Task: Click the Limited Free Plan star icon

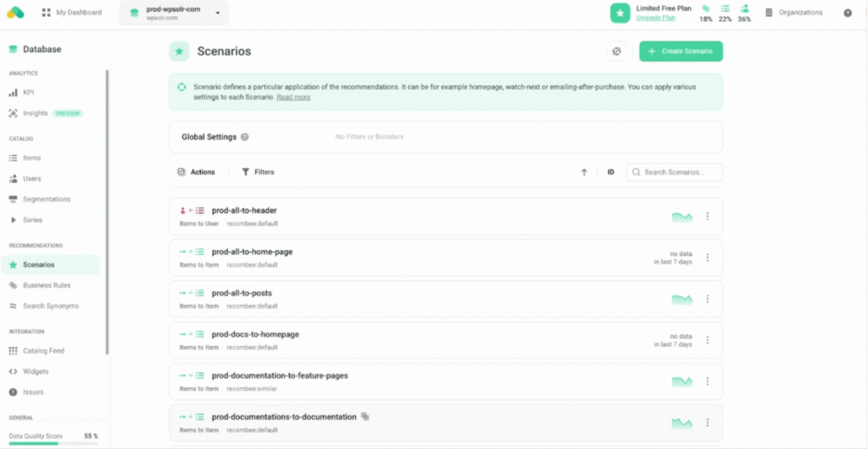Action: 620,14
